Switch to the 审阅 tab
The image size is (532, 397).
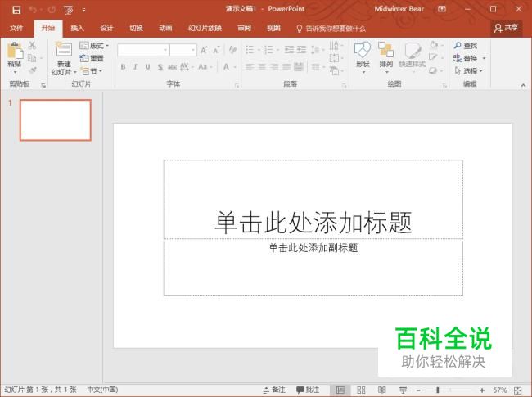point(244,28)
